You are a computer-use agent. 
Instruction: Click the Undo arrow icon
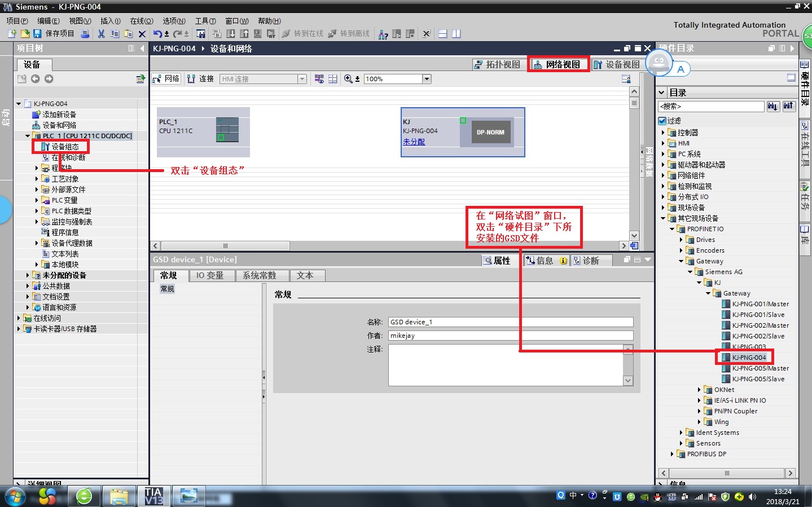click(157, 34)
